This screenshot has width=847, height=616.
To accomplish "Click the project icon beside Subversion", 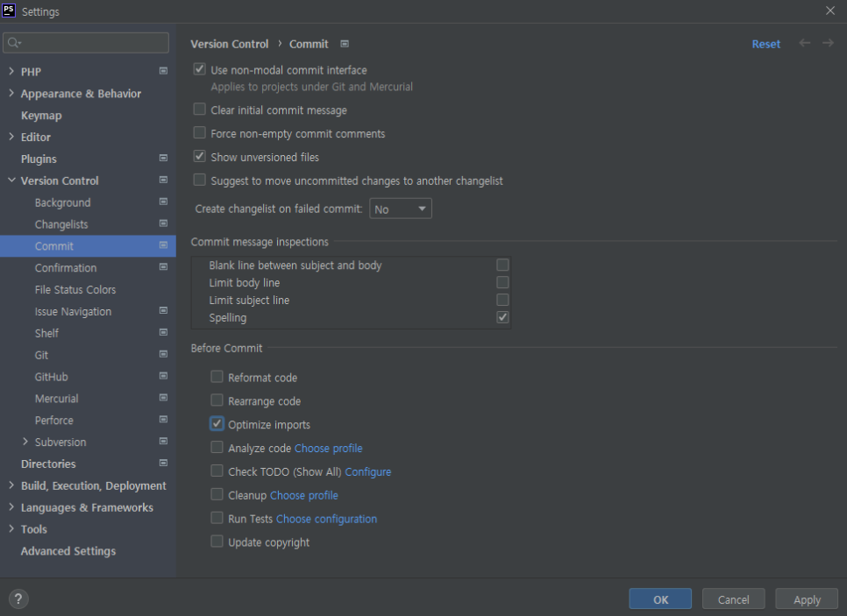I will point(163,441).
